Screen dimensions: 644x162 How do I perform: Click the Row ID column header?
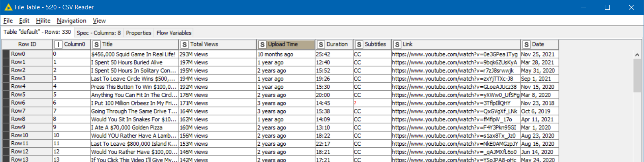pyautogui.click(x=27, y=44)
